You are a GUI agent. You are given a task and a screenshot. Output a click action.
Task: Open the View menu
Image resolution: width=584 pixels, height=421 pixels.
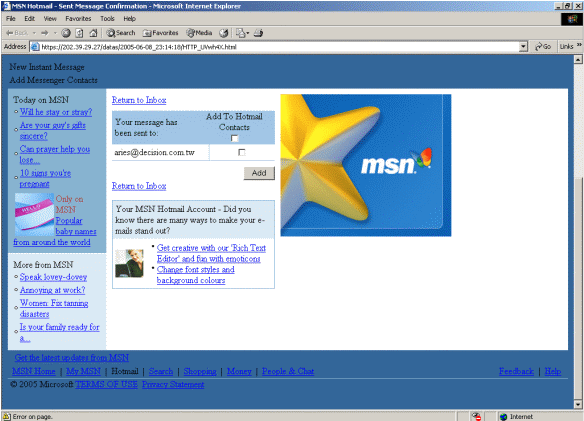50,19
